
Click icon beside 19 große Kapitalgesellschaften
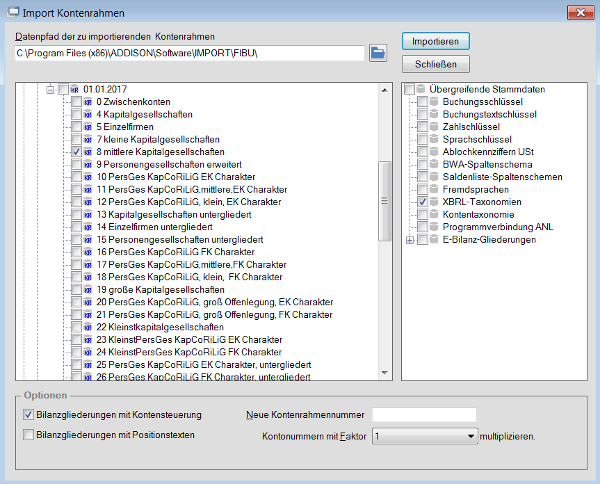coord(88,290)
